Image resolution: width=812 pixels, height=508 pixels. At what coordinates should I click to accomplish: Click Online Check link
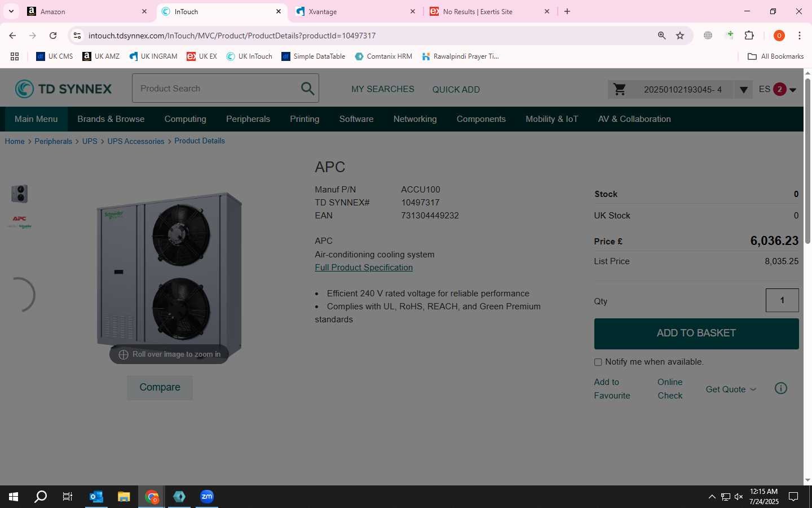(670, 389)
